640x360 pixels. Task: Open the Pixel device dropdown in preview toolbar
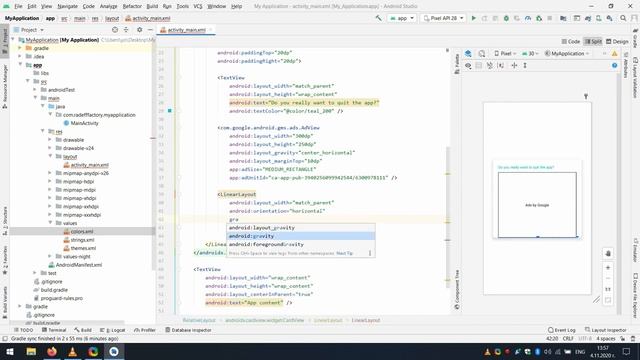point(505,53)
